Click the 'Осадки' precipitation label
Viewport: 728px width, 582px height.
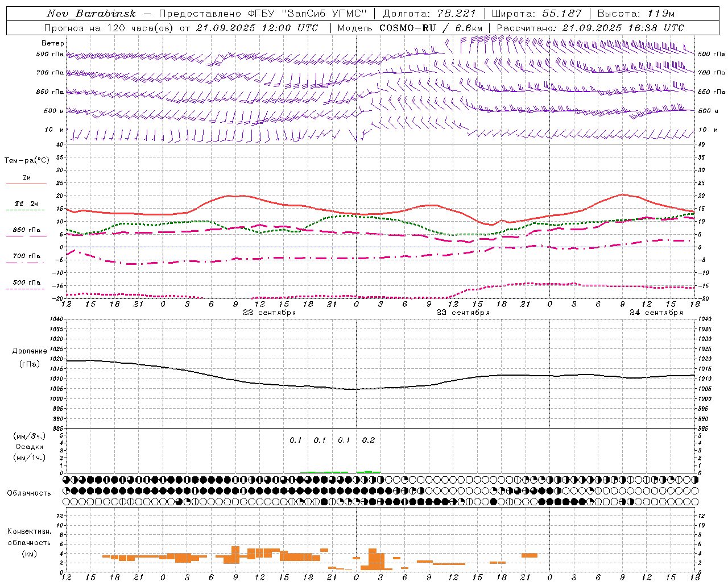click(x=30, y=447)
